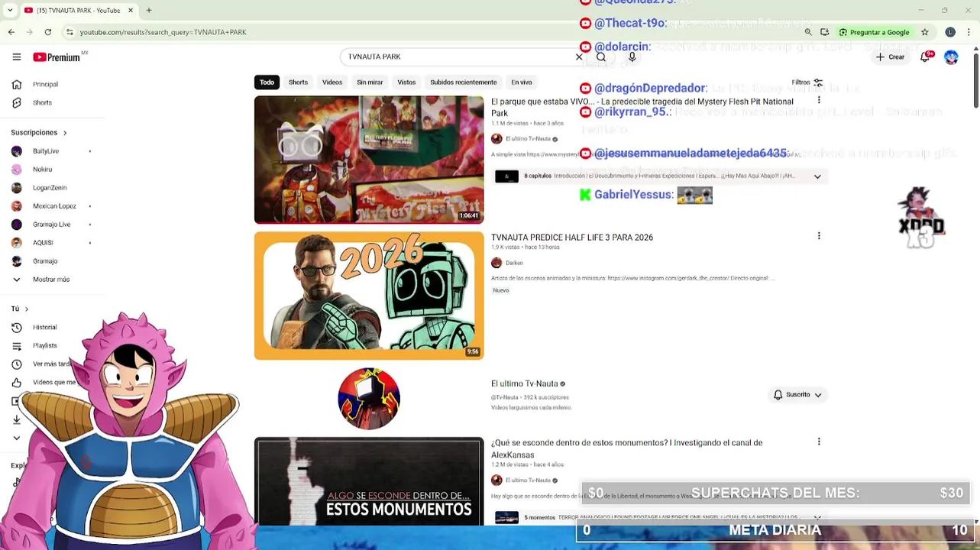
Task: Click the TVNAUTA PARK search input
Action: [458, 57]
